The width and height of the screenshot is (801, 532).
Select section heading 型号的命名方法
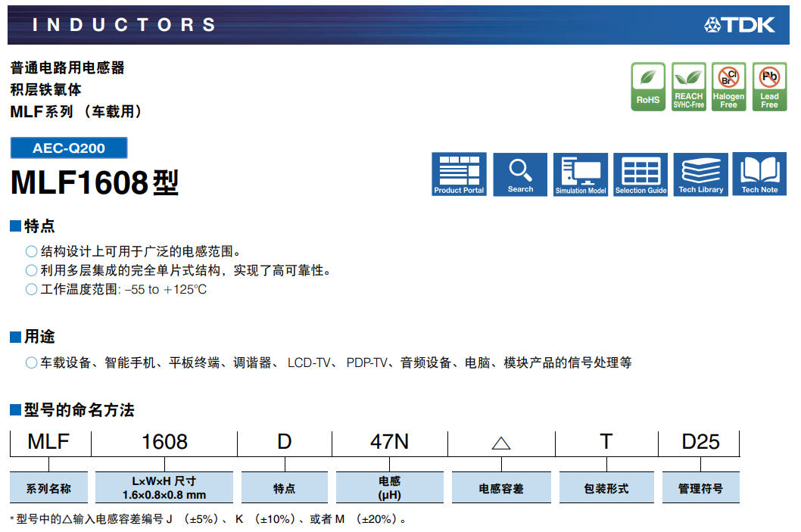pyautogui.click(x=79, y=410)
